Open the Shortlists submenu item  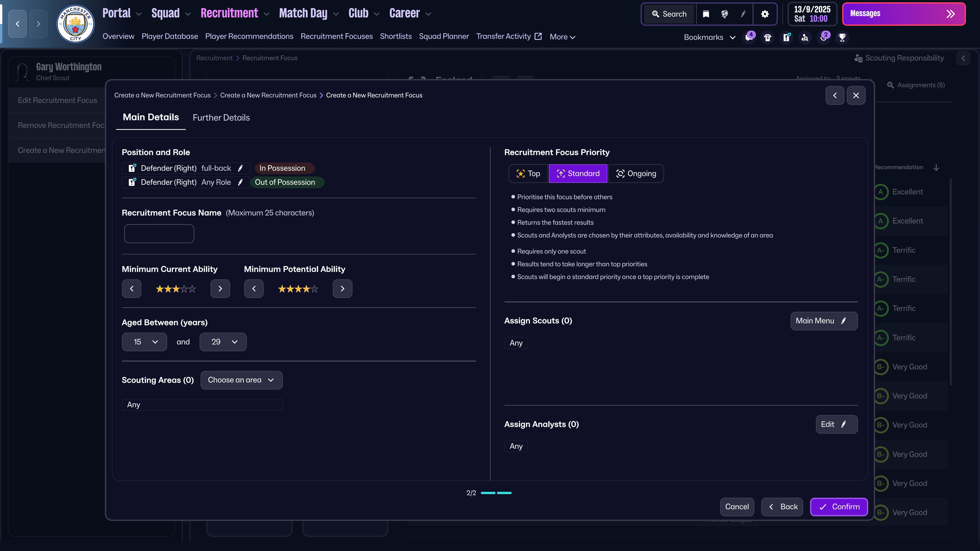[x=396, y=36]
